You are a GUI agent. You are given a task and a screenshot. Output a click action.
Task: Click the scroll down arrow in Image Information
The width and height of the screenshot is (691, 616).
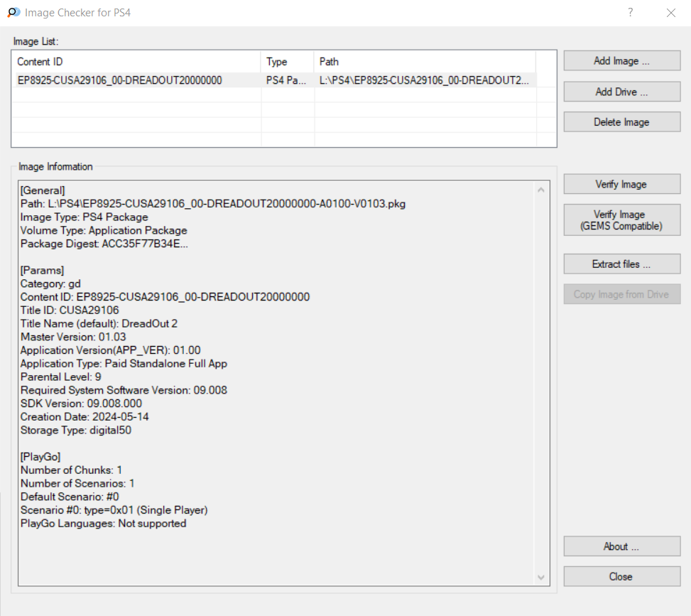541,578
